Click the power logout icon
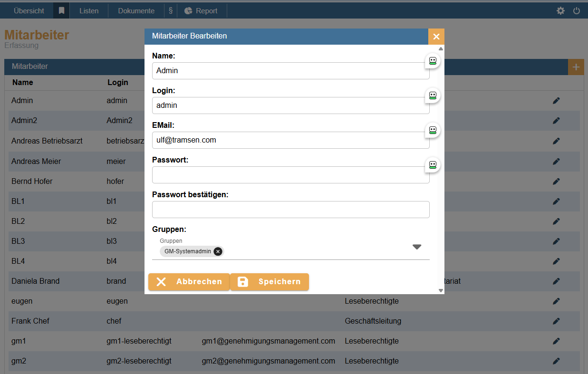 (x=577, y=10)
